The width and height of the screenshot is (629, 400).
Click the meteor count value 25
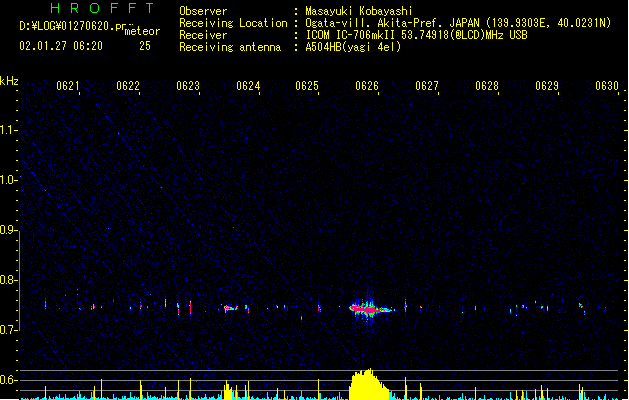145,46
